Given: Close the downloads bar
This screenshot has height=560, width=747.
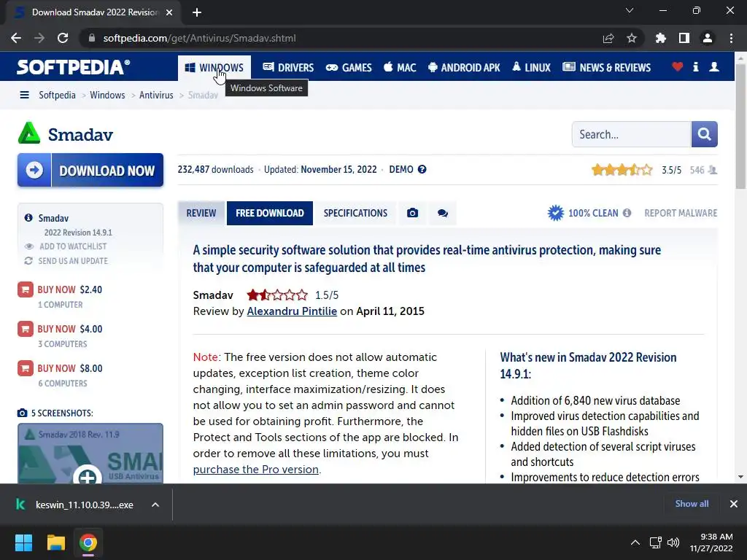Looking at the screenshot, I should click(x=734, y=504).
